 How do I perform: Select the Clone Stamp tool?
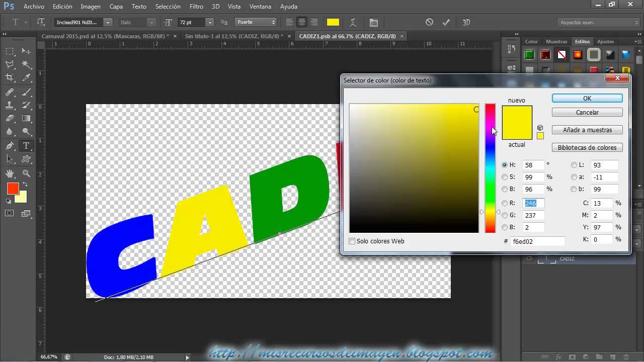pyautogui.click(x=10, y=106)
